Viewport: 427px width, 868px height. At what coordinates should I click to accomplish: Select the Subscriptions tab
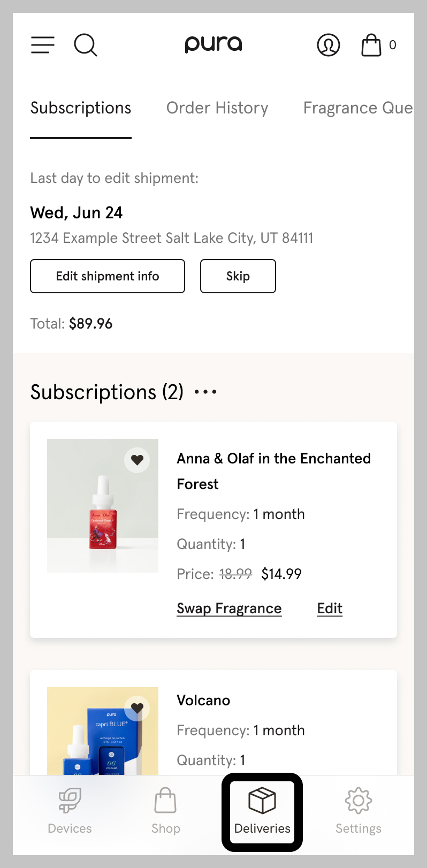point(81,108)
